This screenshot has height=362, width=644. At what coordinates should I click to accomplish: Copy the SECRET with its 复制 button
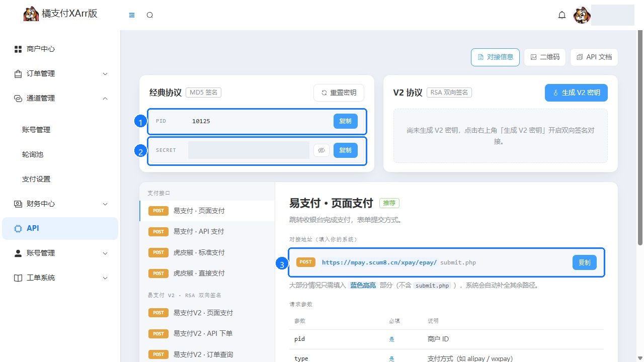(346, 150)
